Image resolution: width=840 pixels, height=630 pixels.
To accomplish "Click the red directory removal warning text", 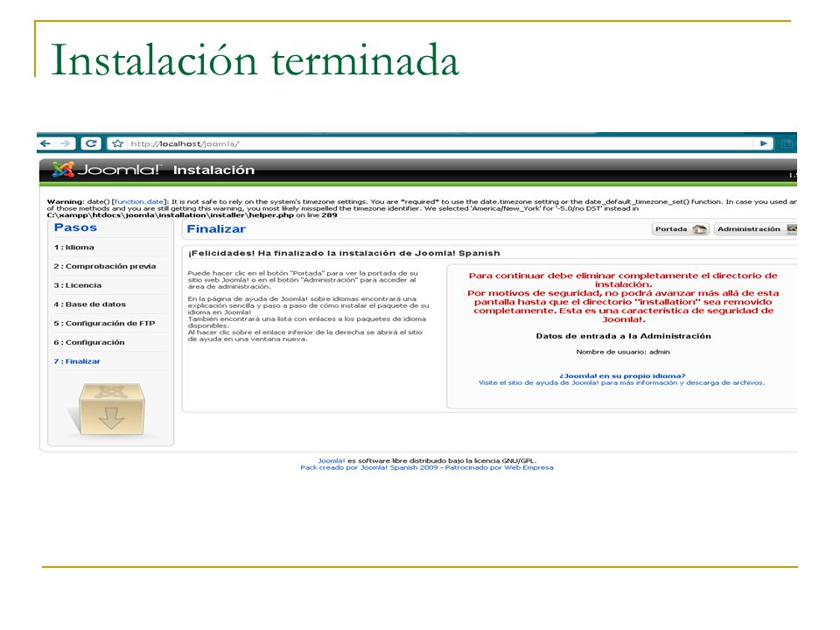I will click(x=623, y=297).
